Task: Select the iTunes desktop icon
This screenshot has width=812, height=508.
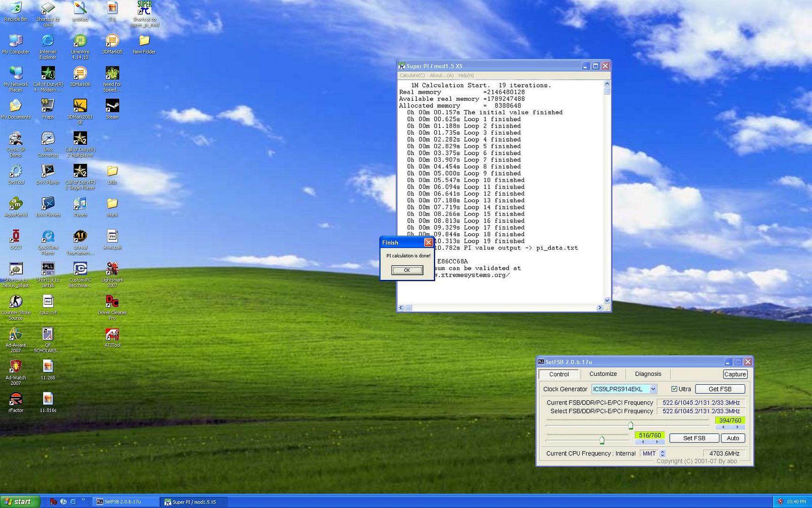Action: coord(80,207)
